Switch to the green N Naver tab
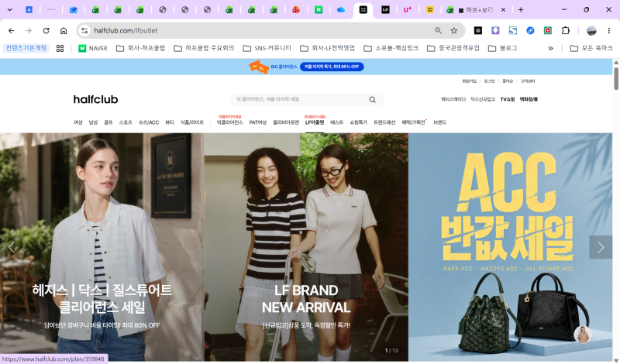 319,9
